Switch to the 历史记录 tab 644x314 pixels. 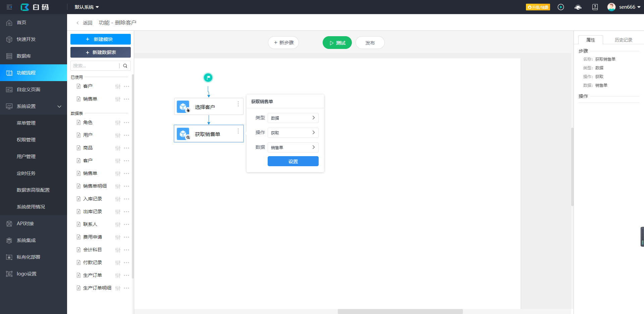click(x=623, y=40)
